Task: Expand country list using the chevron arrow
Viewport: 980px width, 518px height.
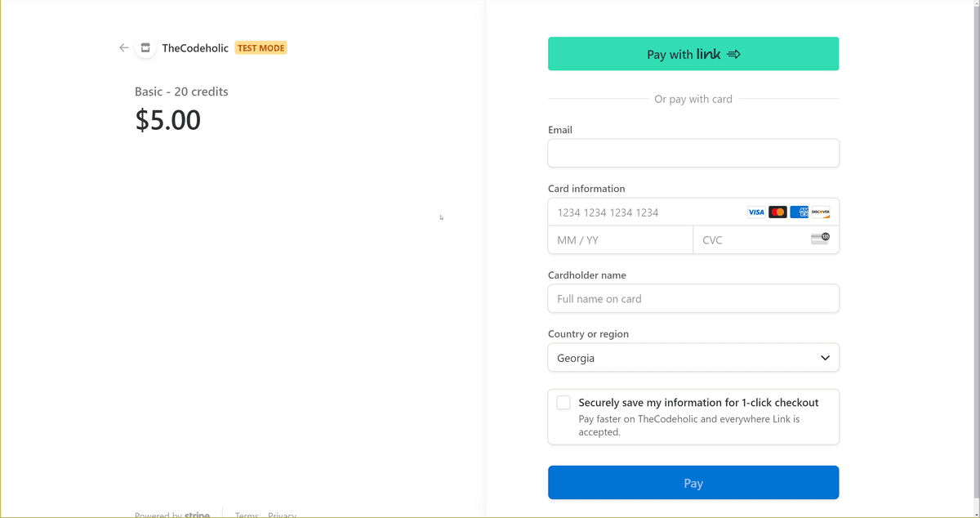Action: 825,358
